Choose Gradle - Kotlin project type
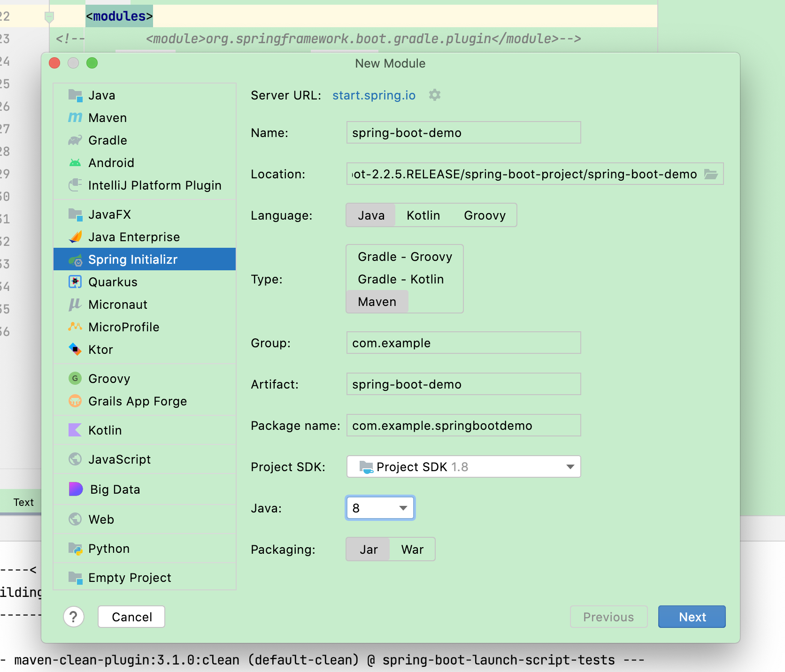785x672 pixels. coord(400,279)
